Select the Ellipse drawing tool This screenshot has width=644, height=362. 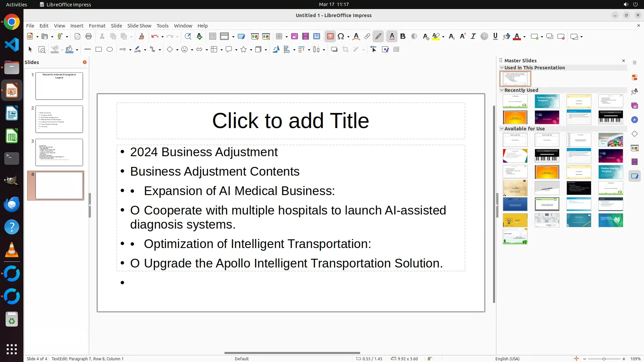coord(110,50)
